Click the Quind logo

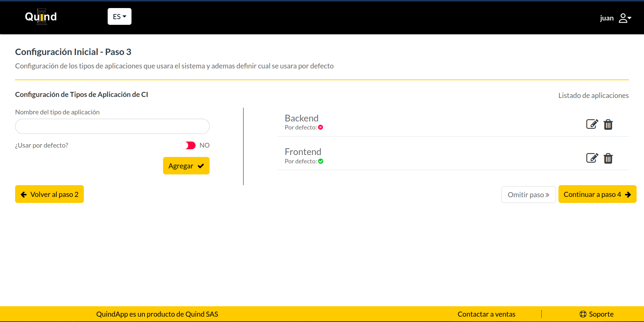pos(41,17)
